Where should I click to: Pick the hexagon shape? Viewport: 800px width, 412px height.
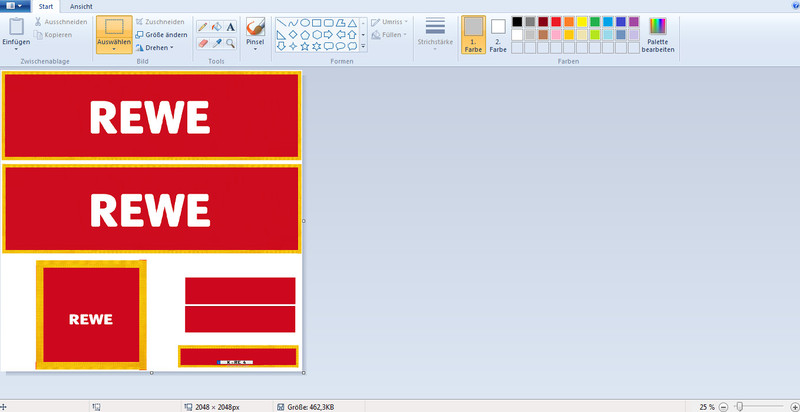coord(316,35)
